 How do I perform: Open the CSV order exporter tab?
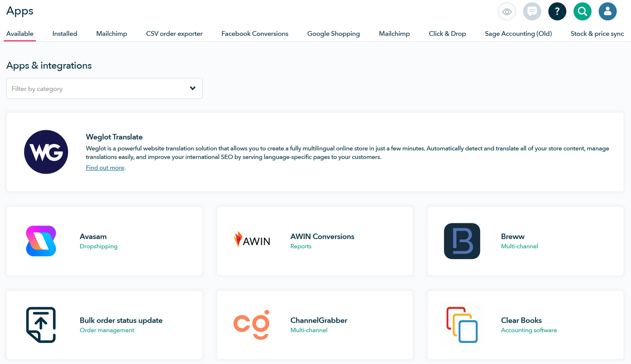[174, 34]
